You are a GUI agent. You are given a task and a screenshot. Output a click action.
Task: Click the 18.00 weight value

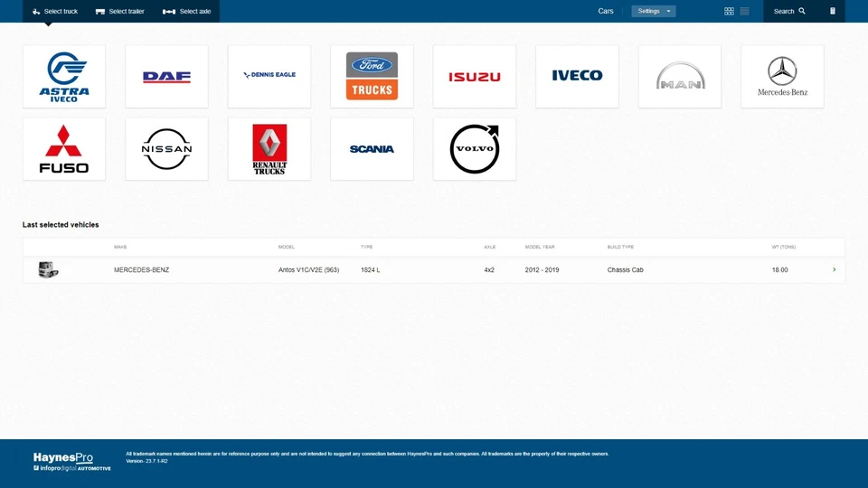click(x=779, y=270)
